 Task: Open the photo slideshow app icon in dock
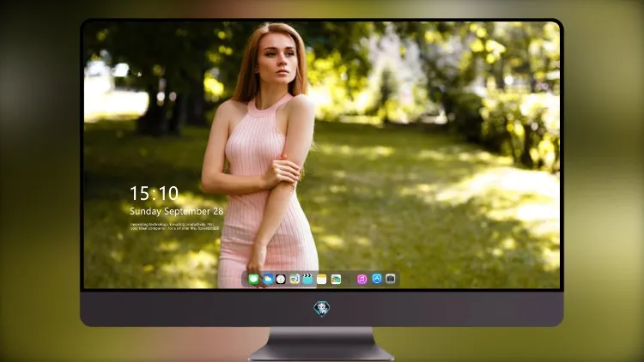[336, 280]
